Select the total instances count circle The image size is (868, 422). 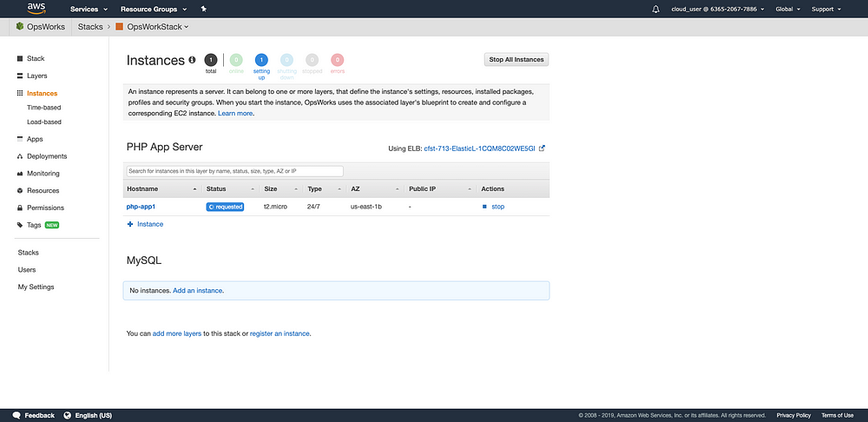click(210, 60)
